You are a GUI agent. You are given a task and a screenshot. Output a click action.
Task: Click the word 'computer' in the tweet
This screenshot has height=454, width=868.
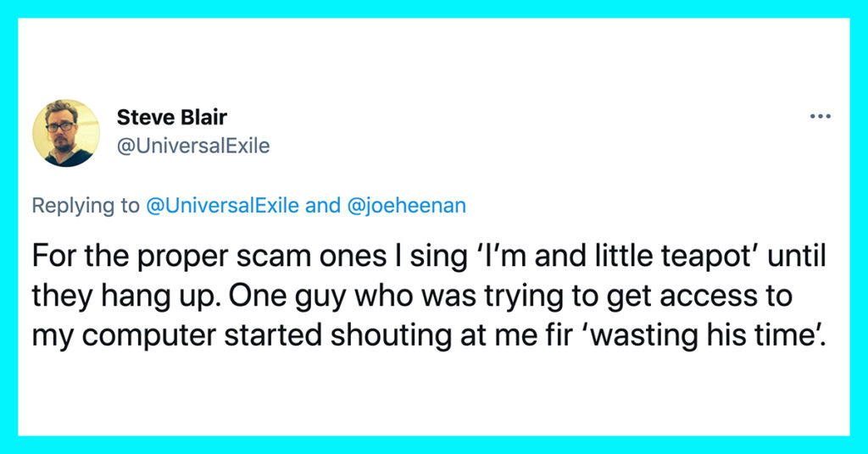tap(149, 337)
